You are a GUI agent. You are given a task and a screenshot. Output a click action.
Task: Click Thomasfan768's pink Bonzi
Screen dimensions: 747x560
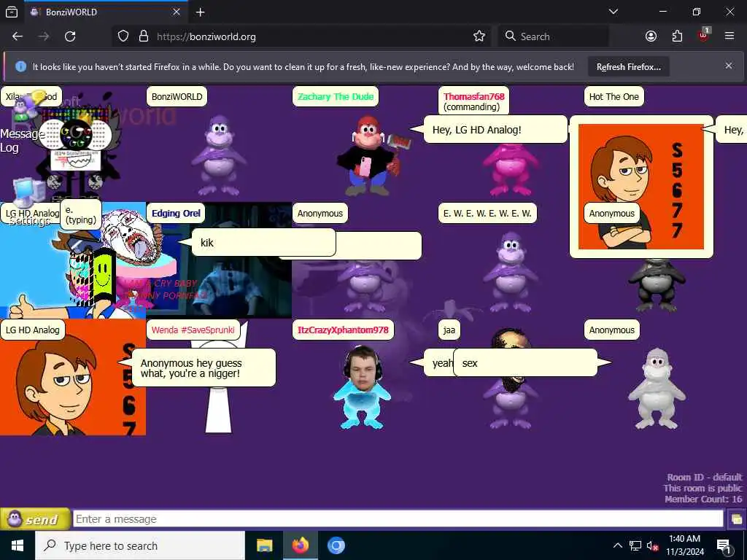[510, 170]
